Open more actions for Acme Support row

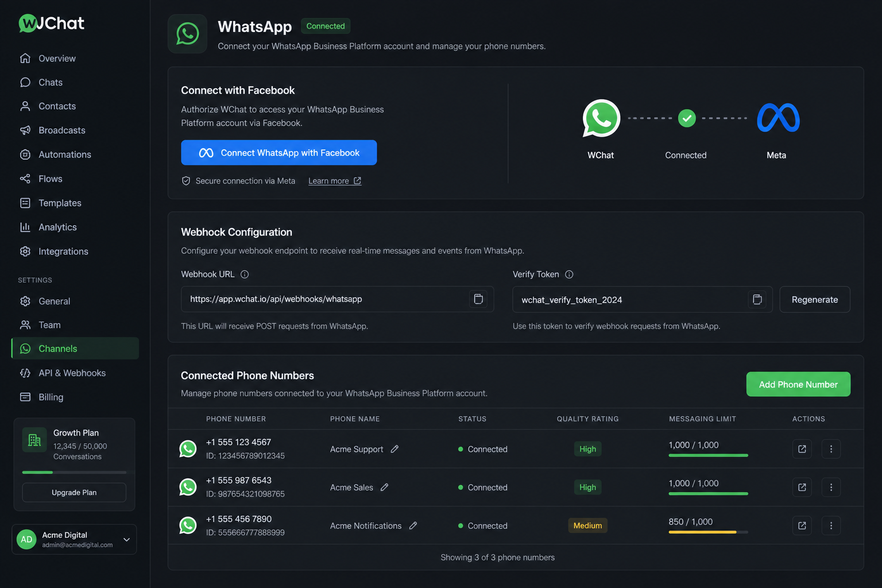pos(831,449)
